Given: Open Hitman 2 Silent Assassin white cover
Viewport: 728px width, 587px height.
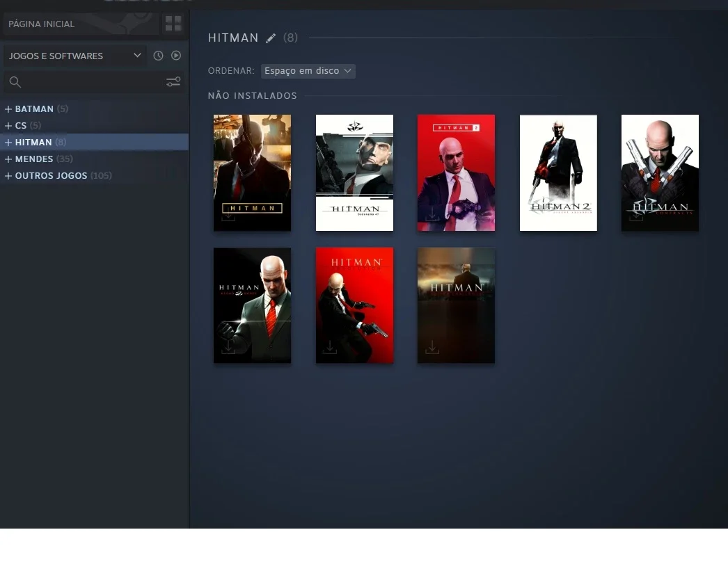Looking at the screenshot, I should point(558,172).
